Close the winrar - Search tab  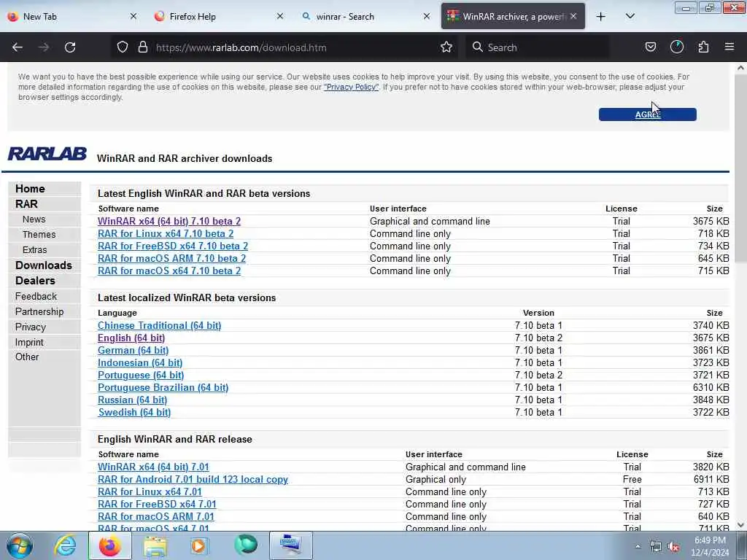pos(427,16)
